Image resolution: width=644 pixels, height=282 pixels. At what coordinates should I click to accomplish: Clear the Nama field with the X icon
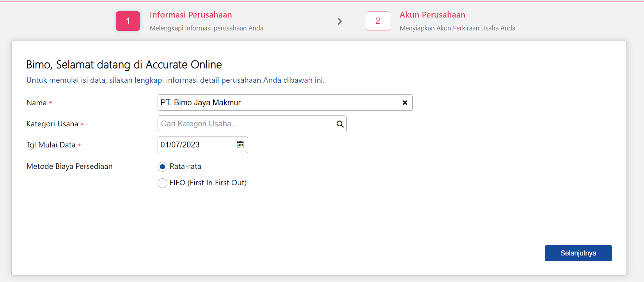[405, 103]
